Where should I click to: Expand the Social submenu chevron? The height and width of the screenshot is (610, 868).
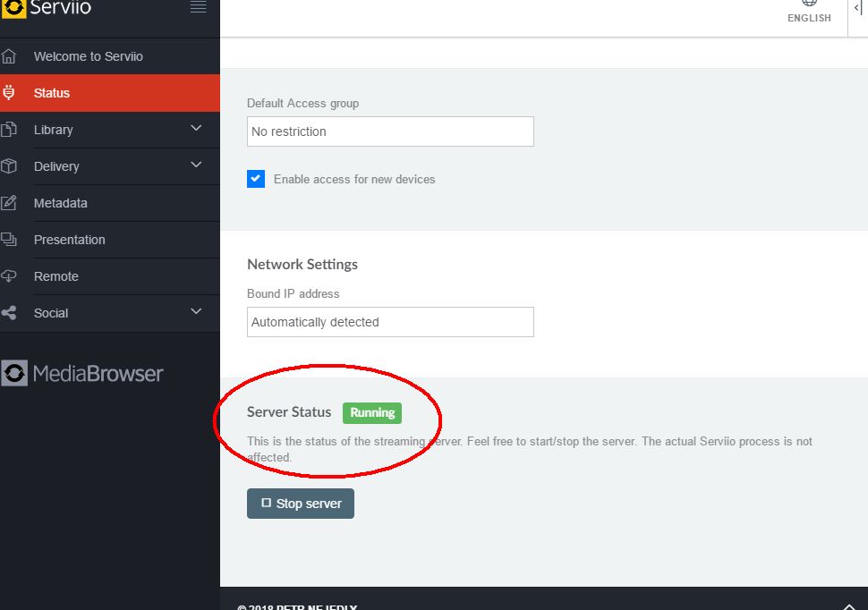(x=196, y=311)
